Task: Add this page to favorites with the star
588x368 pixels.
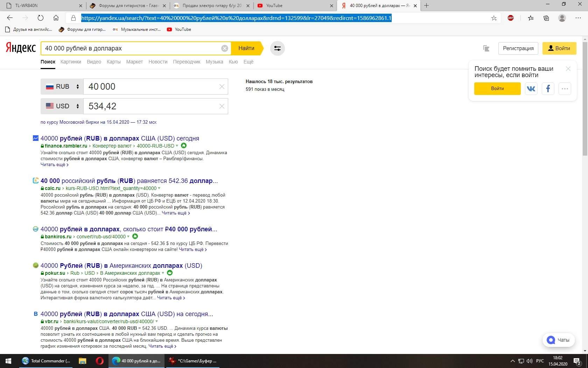Action: (x=494, y=18)
